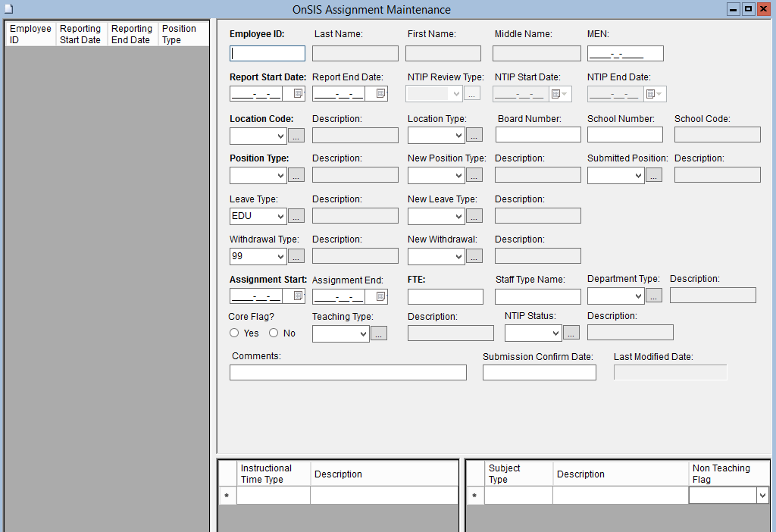Click the Leave Type lookup ellipsis button
Screen dimensions: 776x532
296,217
